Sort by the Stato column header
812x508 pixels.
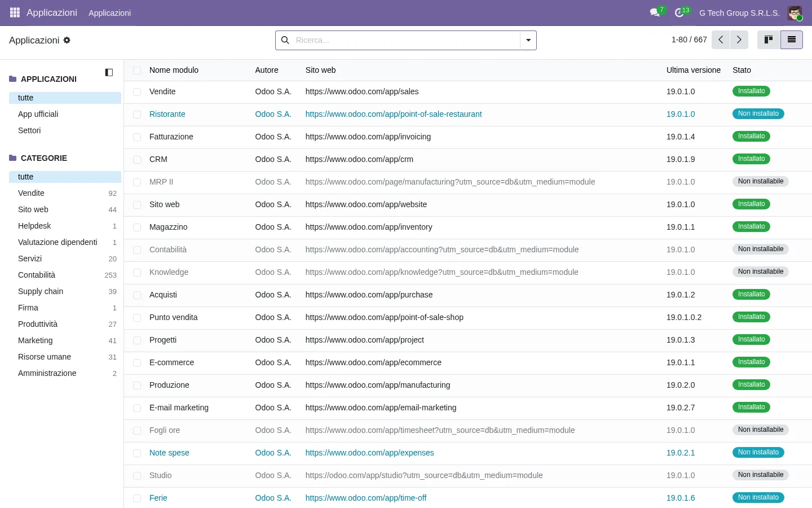742,70
